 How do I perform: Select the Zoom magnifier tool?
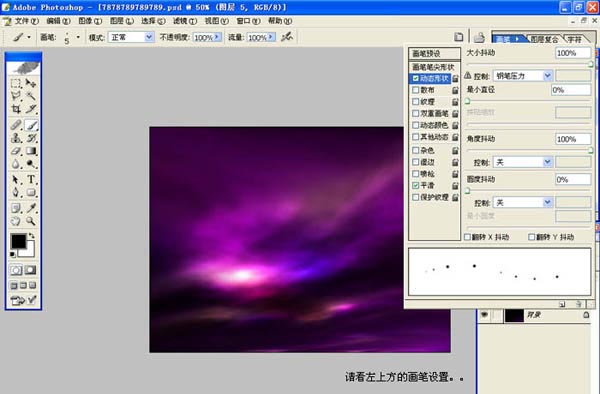(x=31, y=221)
